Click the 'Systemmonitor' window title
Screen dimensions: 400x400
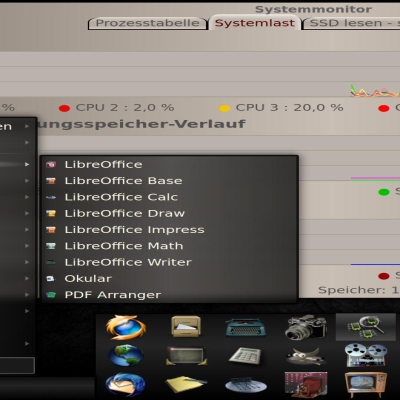(x=313, y=9)
